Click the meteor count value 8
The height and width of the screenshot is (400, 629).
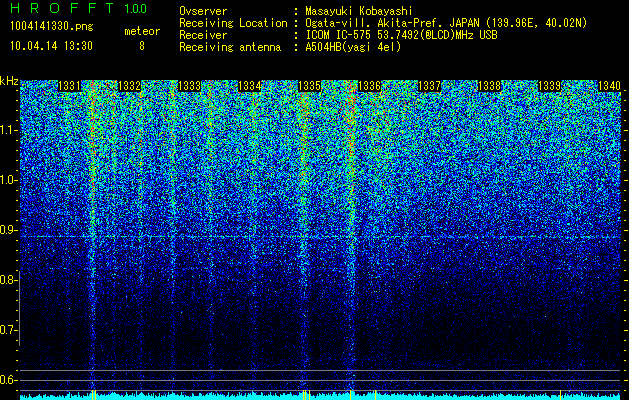(142, 46)
